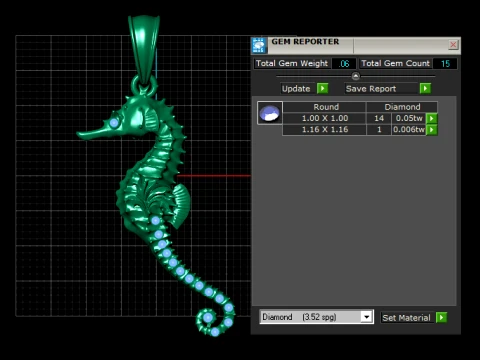Click the green arrow next to Save Report
Viewport: 480px width, 360px height.
[x=425, y=89]
